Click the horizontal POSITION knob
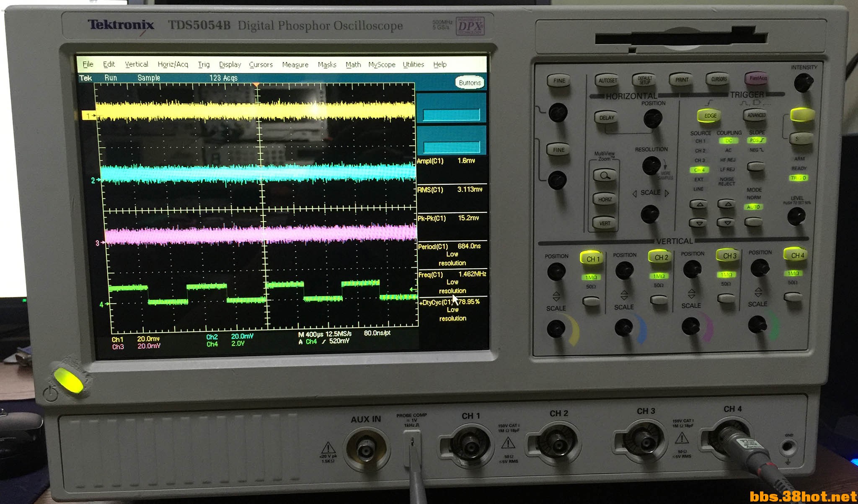 pos(652,119)
